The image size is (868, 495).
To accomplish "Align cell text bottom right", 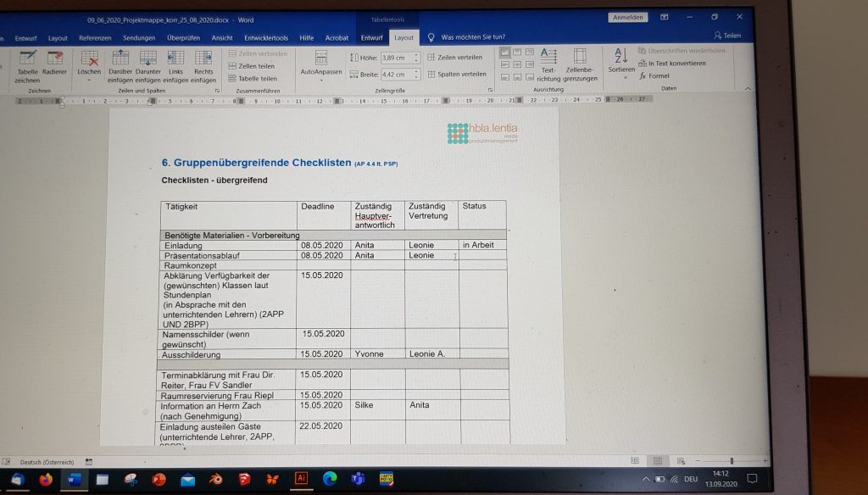I will pos(529,77).
